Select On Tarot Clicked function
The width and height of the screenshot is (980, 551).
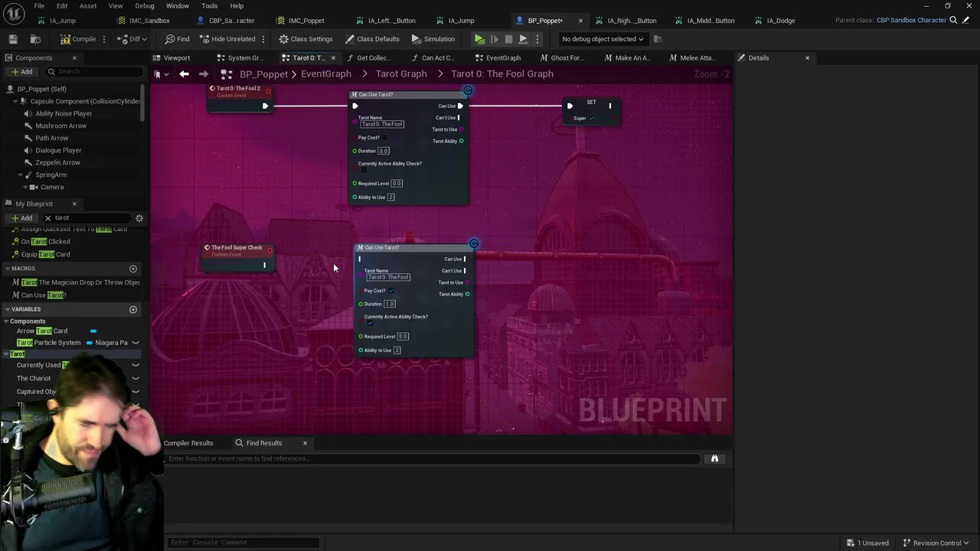tap(45, 242)
